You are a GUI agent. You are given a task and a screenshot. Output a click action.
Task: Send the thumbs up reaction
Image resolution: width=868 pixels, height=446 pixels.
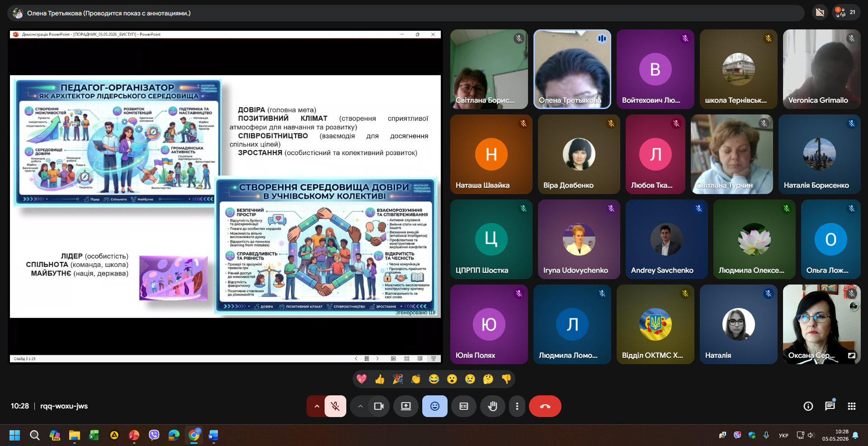pos(380,379)
